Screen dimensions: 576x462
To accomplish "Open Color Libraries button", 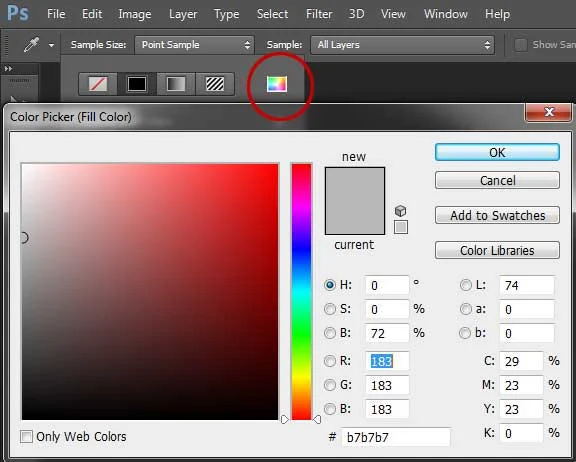I will coord(497,250).
